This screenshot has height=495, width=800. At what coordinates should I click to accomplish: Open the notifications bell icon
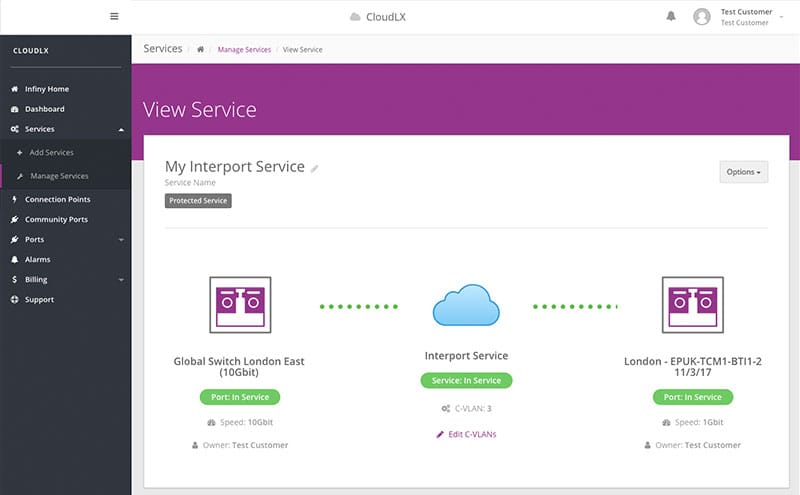click(671, 16)
